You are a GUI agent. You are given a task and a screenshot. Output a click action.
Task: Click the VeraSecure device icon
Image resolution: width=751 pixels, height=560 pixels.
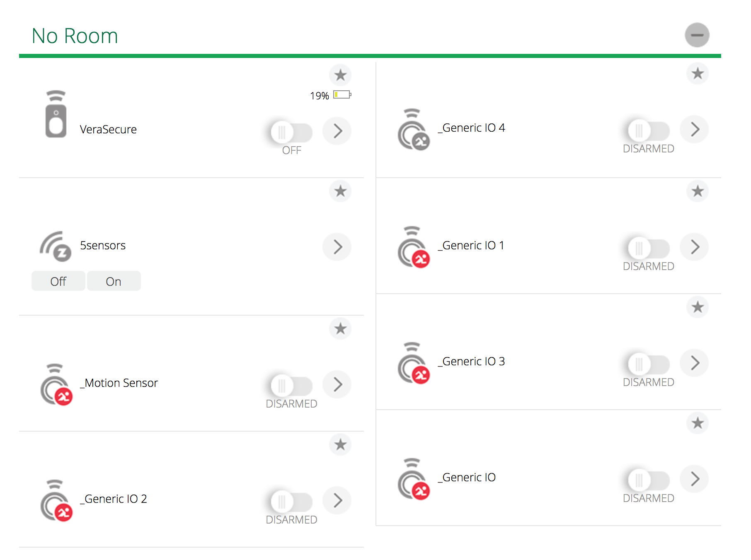56,114
